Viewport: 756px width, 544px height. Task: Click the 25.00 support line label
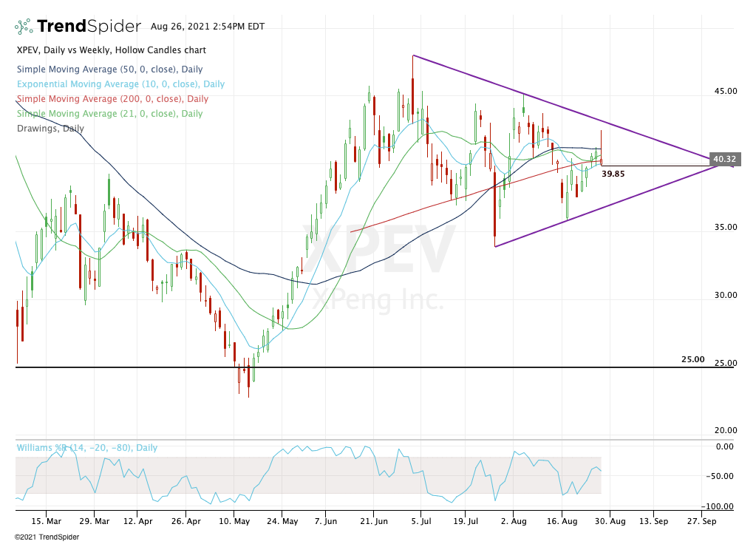click(693, 359)
